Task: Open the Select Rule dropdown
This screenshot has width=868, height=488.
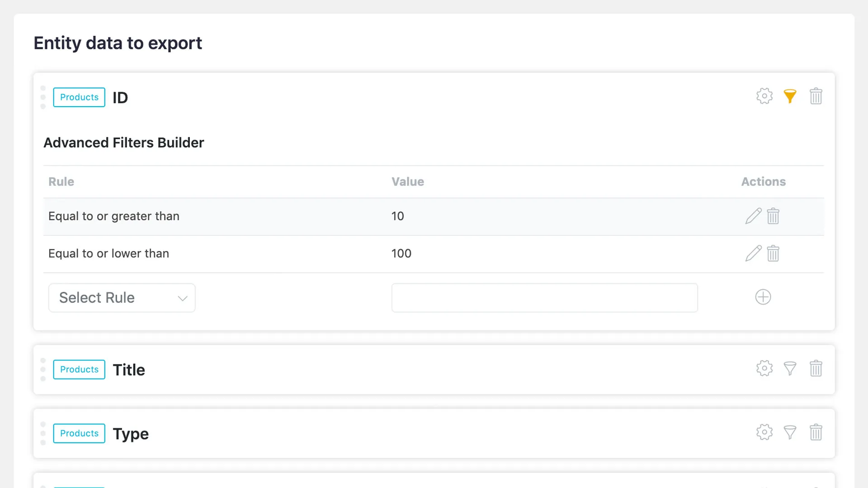Action: point(122,298)
